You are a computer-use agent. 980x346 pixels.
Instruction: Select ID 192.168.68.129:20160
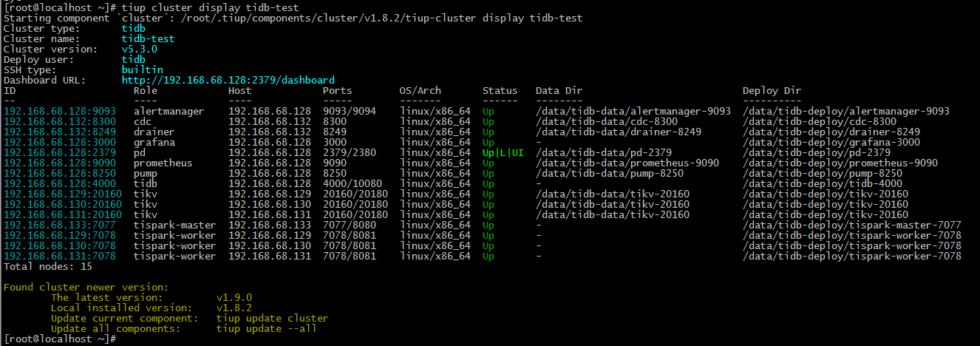coord(63,194)
